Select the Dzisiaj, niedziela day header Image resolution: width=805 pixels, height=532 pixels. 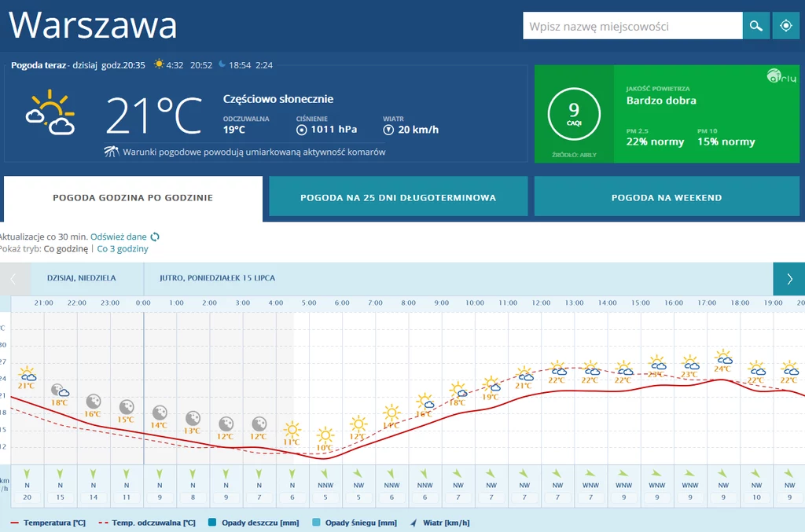click(x=82, y=278)
